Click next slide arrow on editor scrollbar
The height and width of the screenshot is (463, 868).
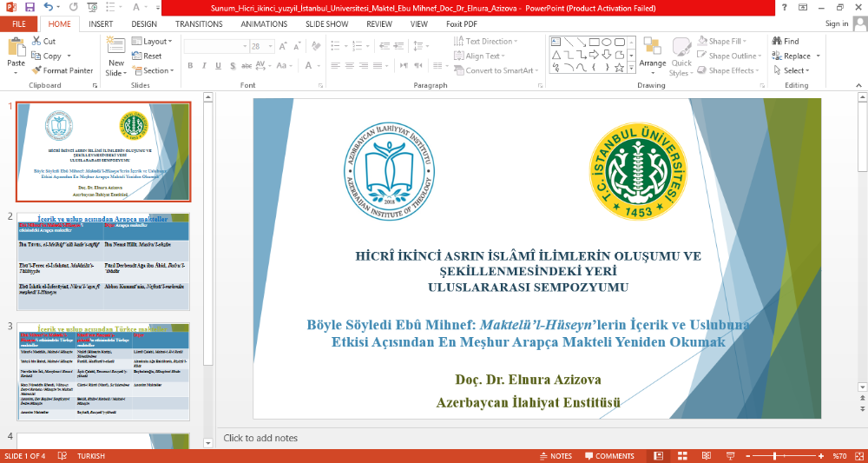pyautogui.click(x=861, y=408)
